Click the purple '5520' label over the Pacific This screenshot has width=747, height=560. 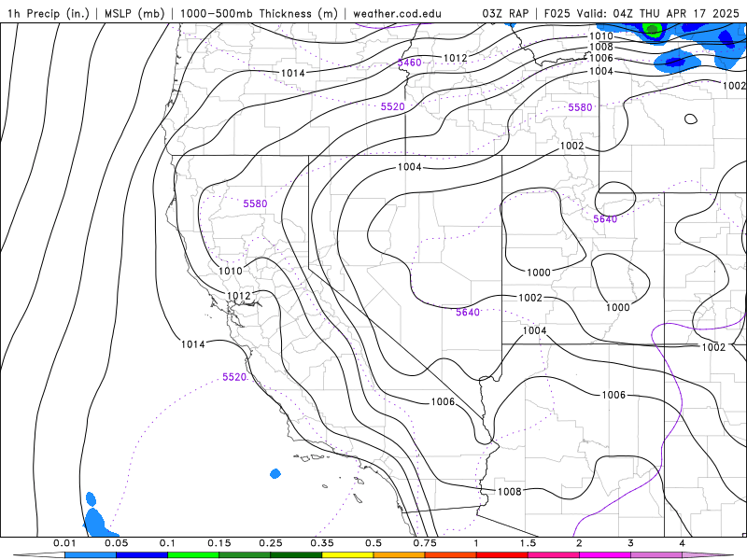234,377
